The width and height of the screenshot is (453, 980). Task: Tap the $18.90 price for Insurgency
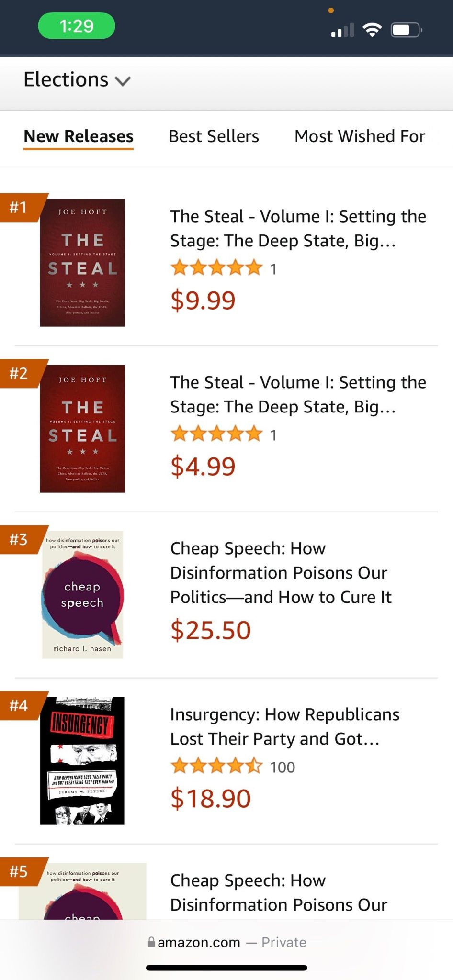pyautogui.click(x=211, y=798)
